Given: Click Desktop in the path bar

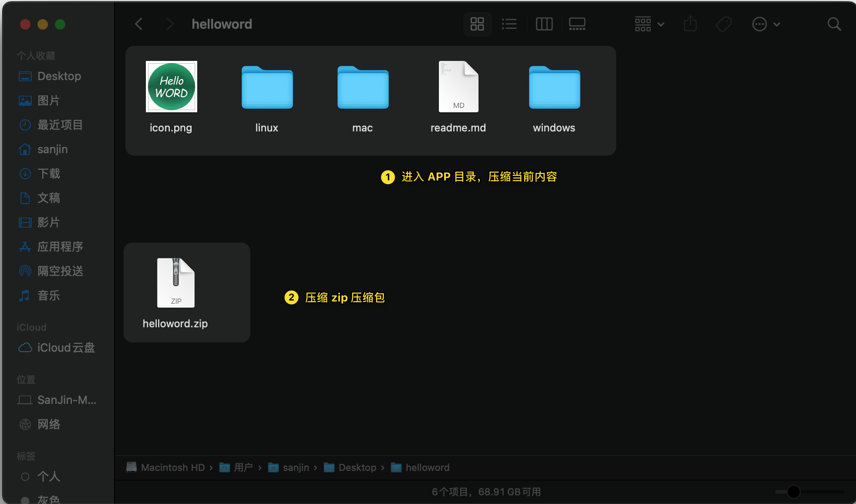Looking at the screenshot, I should tap(357, 467).
